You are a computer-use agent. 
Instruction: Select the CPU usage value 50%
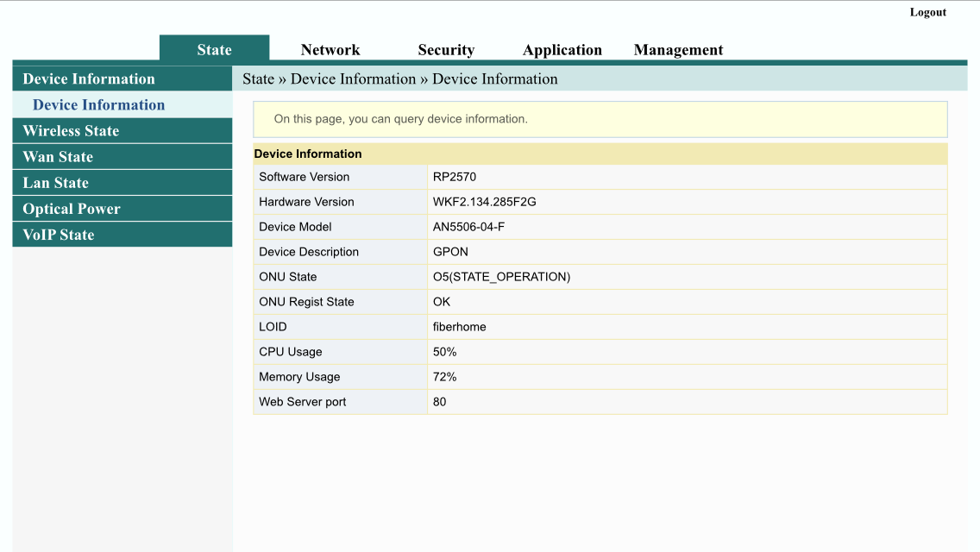coord(444,352)
